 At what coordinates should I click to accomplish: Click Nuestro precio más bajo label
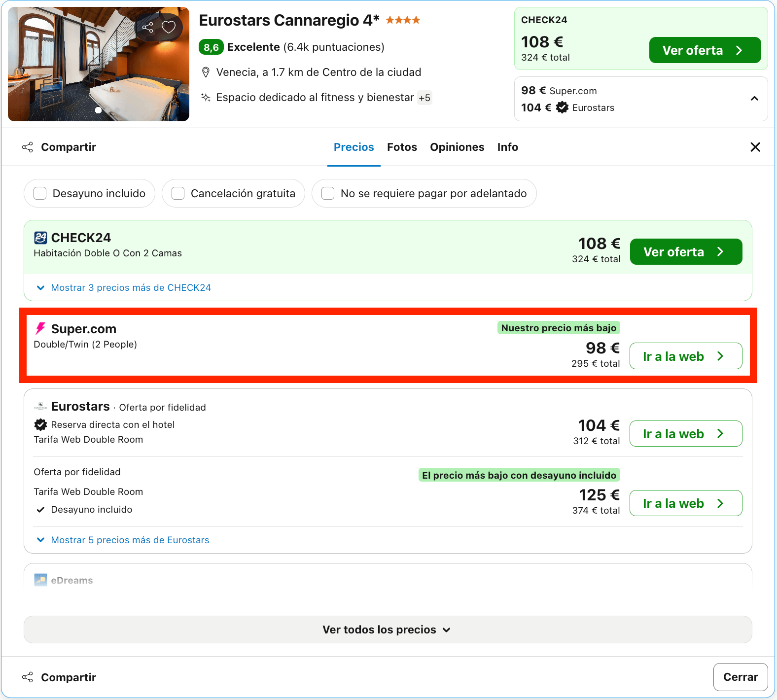pyautogui.click(x=559, y=328)
